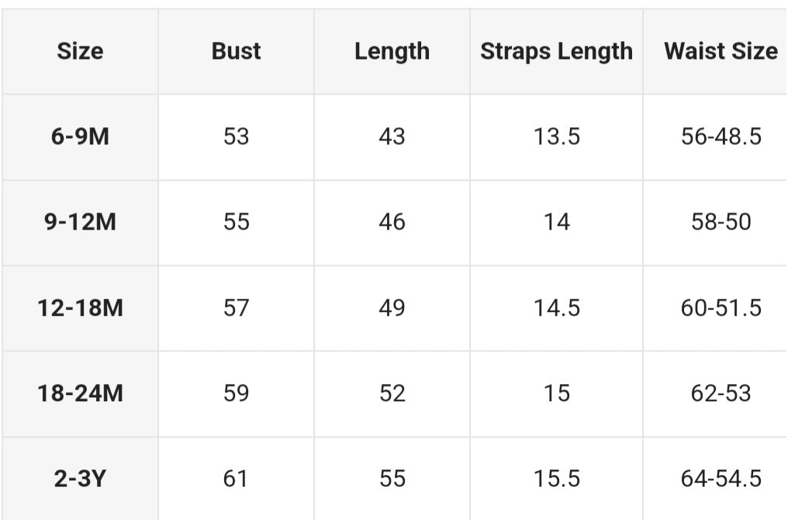Select the bust value 57 for 12-18M
812x520 pixels.
click(237, 308)
